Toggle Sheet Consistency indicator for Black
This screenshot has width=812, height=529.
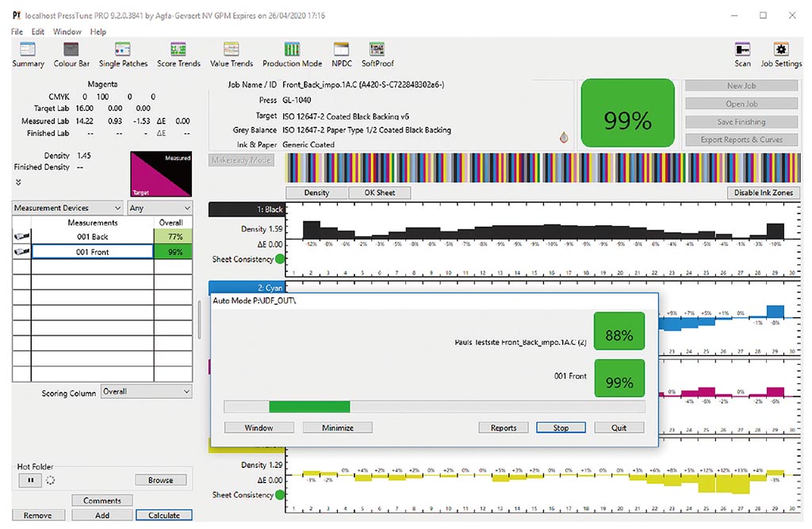[280, 259]
